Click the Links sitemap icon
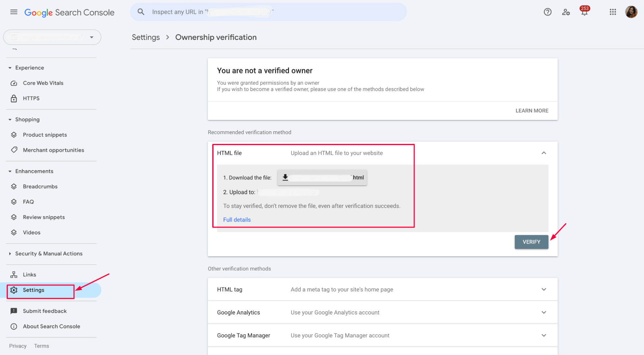This screenshot has height=355, width=644. coord(14,275)
